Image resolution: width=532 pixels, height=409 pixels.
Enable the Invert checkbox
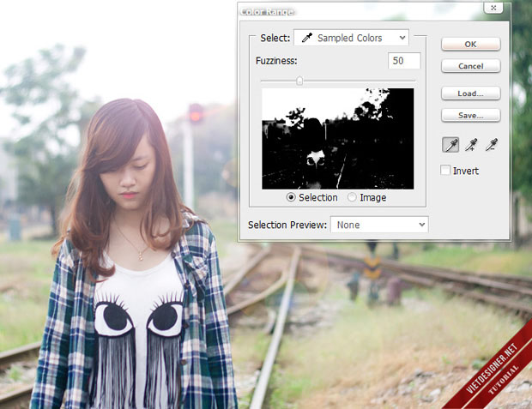(x=444, y=170)
